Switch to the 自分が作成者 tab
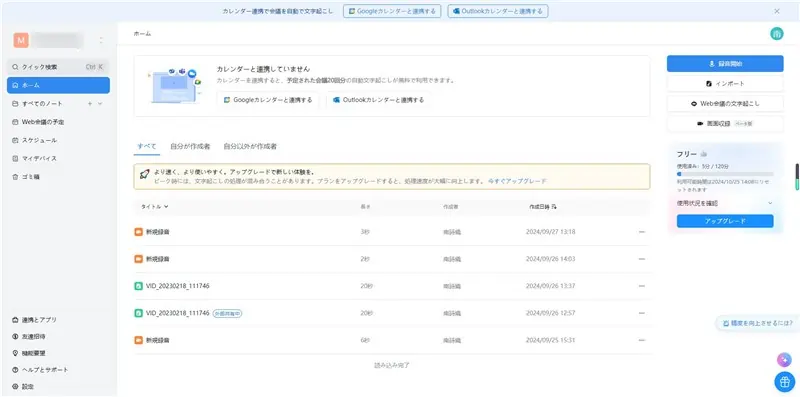800x397 pixels. (x=190, y=146)
